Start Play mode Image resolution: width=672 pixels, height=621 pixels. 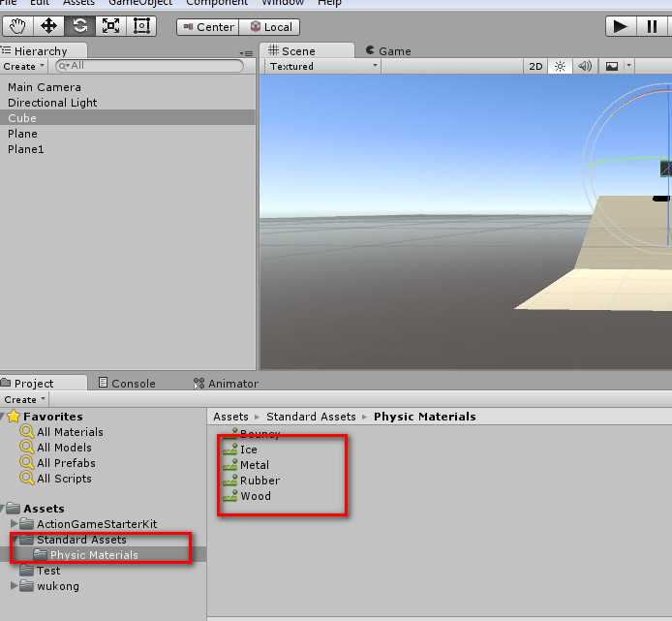621,26
